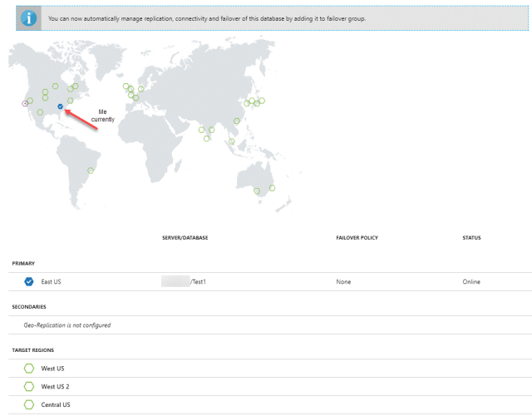Viewport: 532px width, 416px height.
Task: Click the Online status of the primary database
Action: pos(471,282)
